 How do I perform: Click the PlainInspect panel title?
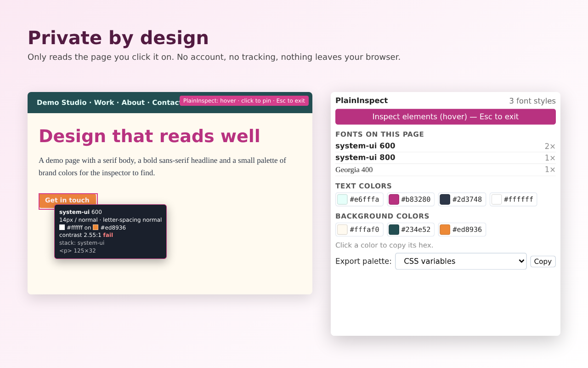coord(362,100)
